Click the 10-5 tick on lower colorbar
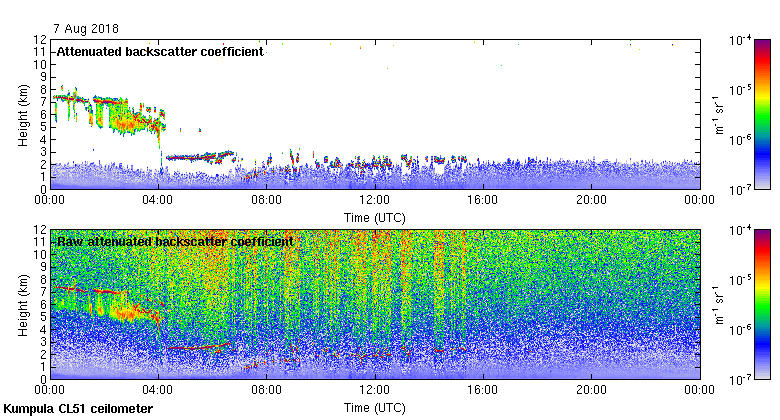The image size is (780, 420). coord(740,280)
